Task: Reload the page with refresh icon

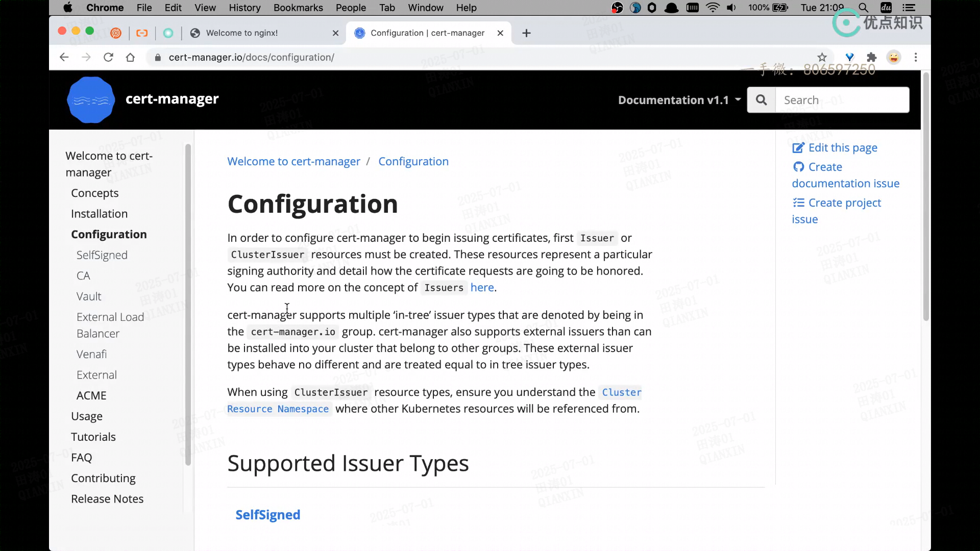Action: pos(108,57)
